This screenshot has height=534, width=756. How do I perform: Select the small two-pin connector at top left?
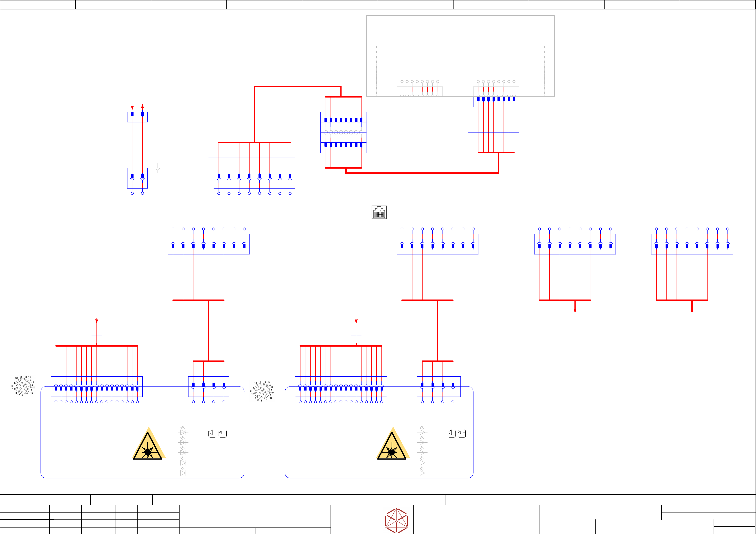[137, 117]
